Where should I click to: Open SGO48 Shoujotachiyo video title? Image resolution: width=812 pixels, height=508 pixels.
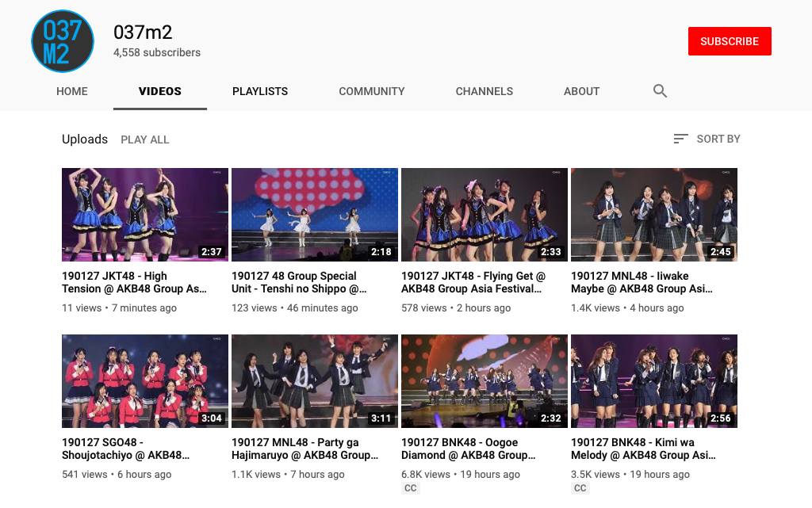pyautogui.click(x=125, y=449)
